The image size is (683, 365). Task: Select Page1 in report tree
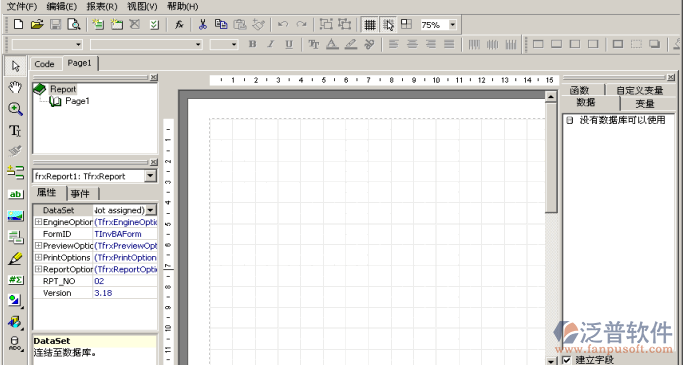(x=77, y=101)
